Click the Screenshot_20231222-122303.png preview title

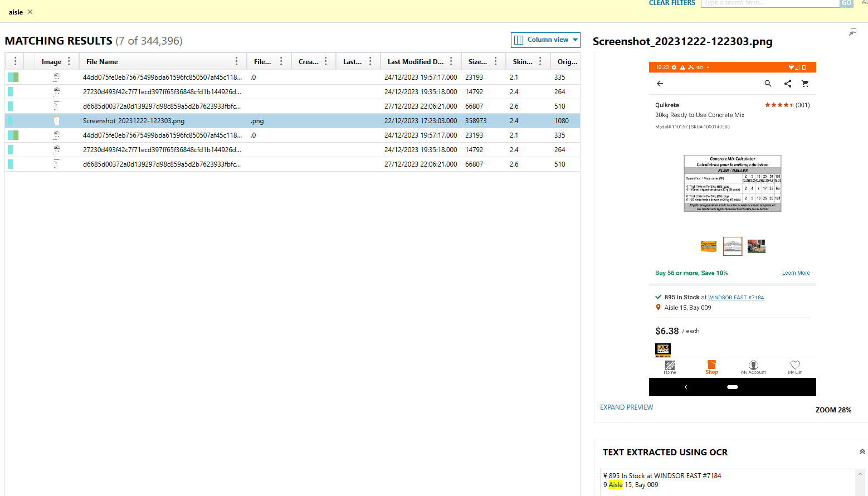(682, 42)
